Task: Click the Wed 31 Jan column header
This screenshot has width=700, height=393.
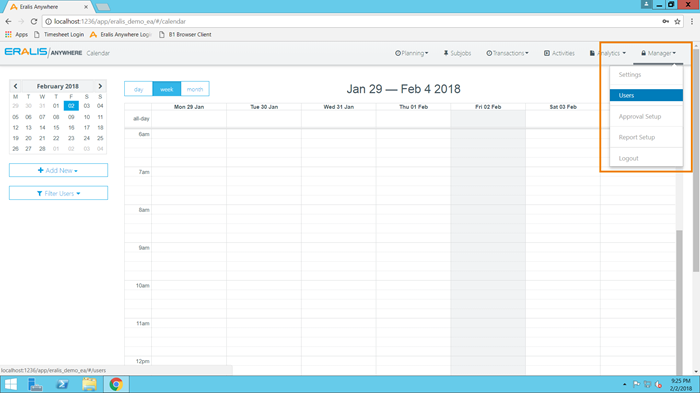Action: pos(338,107)
